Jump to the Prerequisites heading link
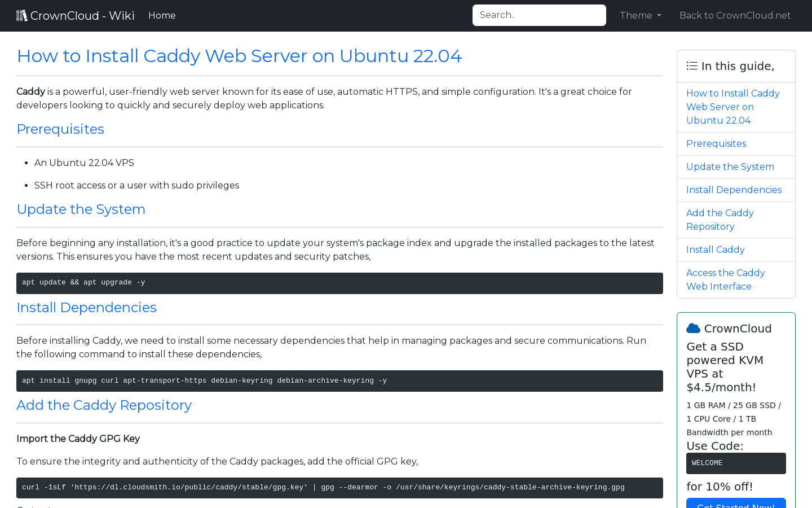This screenshot has height=508, width=812. pos(60,129)
